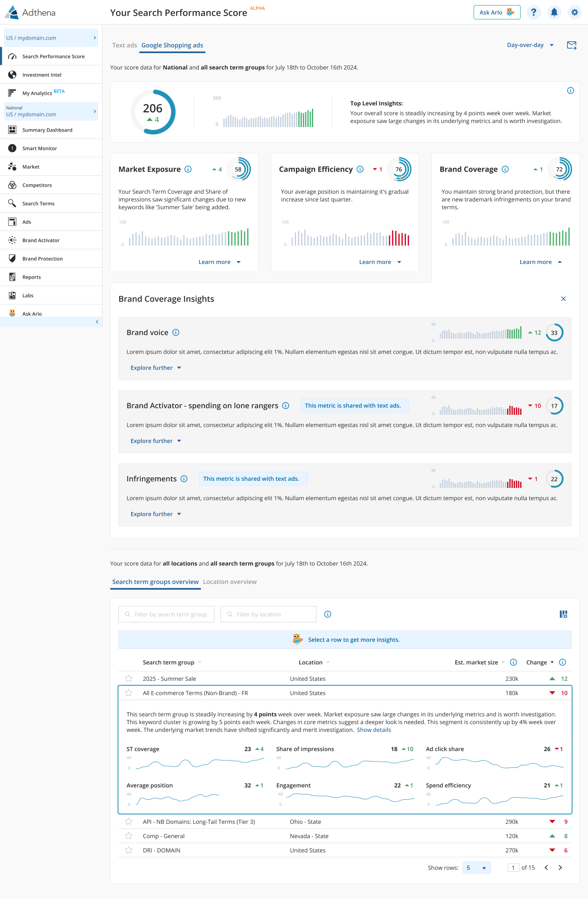Expand Explore further under Brand voice
588x899 pixels.
(156, 368)
